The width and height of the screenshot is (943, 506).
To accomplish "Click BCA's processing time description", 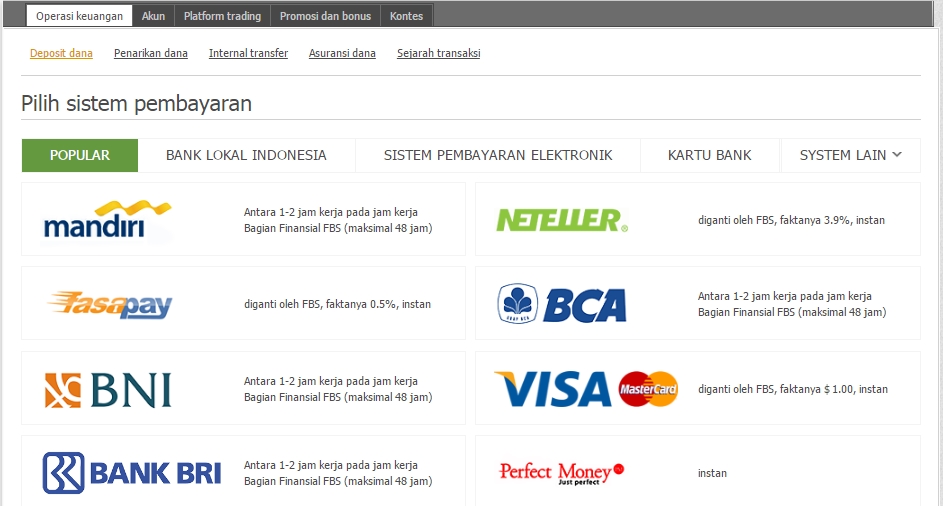I will [792, 304].
